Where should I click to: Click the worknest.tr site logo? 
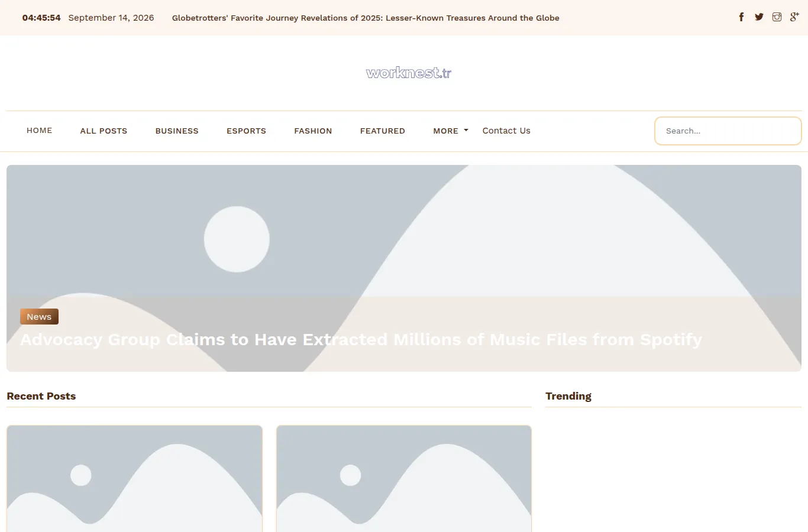[x=409, y=73]
